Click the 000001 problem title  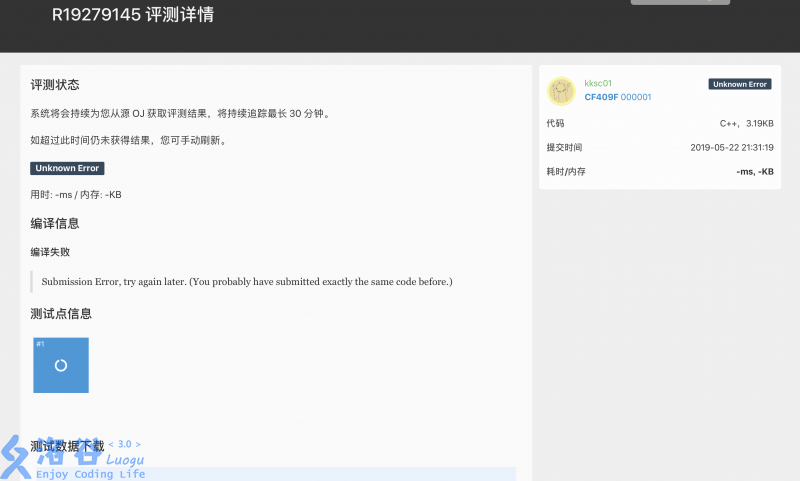[x=636, y=97]
